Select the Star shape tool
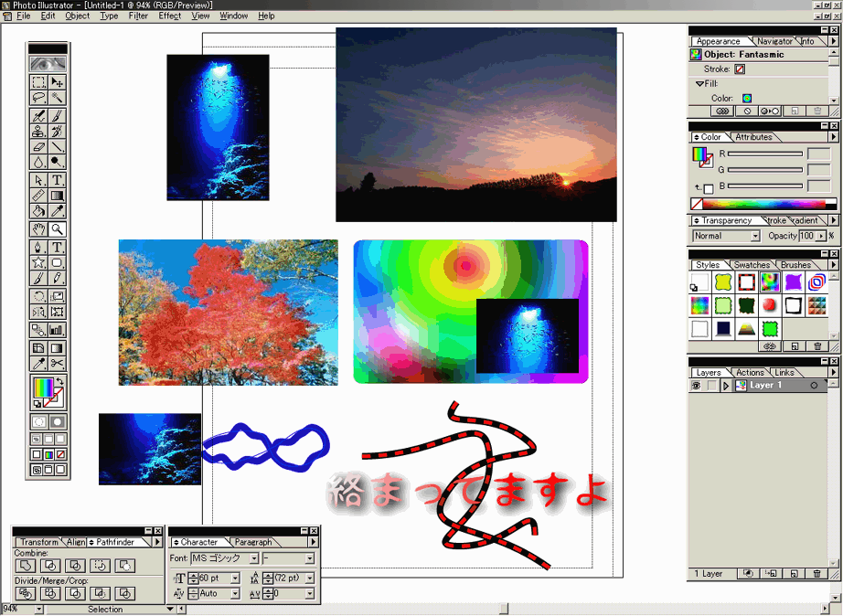The width and height of the screenshot is (843, 616). tap(38, 262)
